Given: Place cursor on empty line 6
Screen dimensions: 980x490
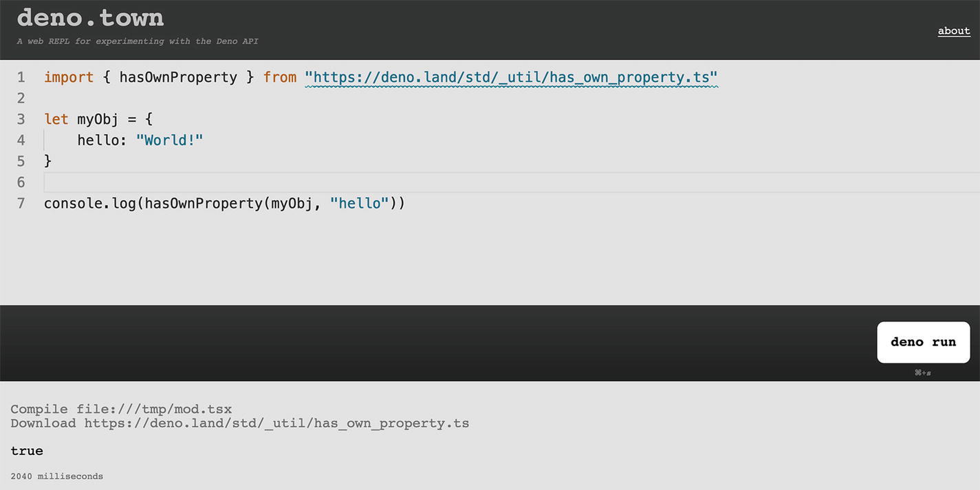Looking at the screenshot, I should pos(138,182).
